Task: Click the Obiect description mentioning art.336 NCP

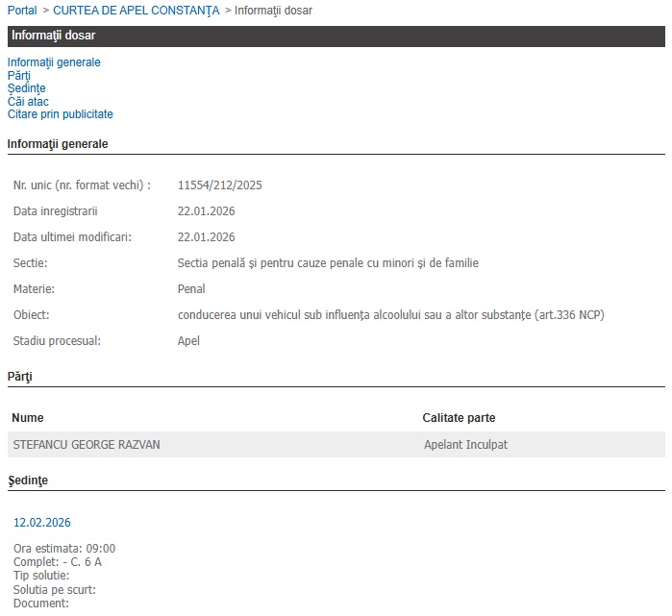Action: click(x=390, y=315)
